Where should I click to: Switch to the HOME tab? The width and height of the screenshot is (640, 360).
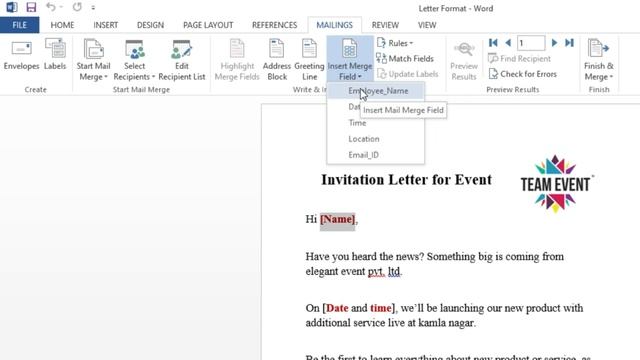[x=62, y=25]
